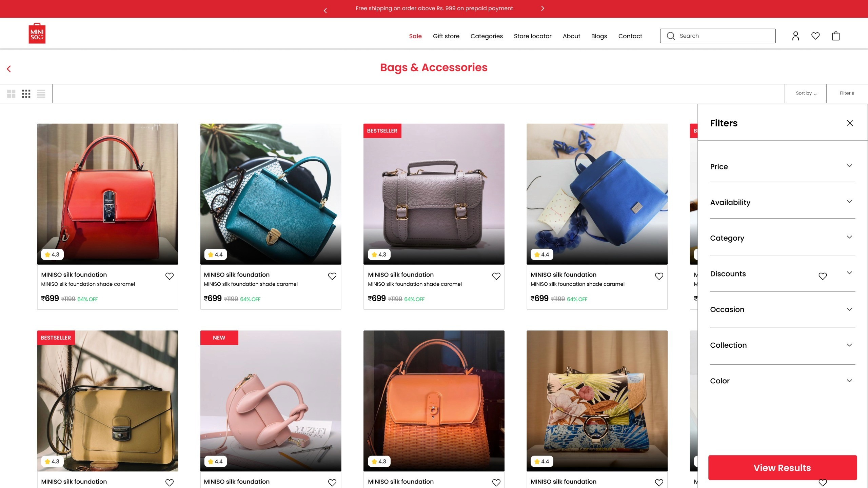The image size is (868, 488).
Task: Click the View Results button
Action: 783,468
